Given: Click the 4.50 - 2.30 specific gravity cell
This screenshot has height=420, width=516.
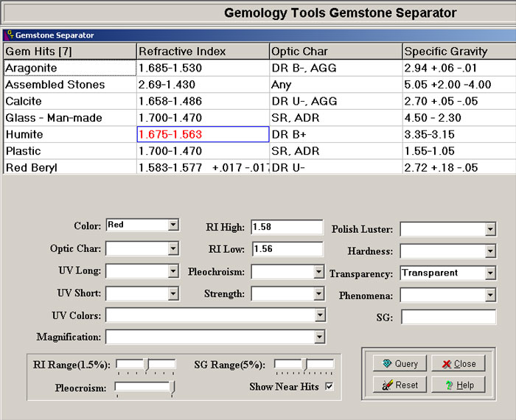Looking at the screenshot, I should (459, 118).
